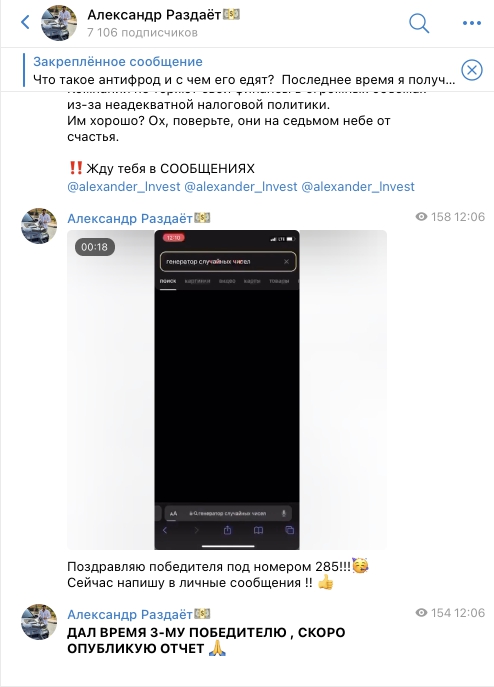Click sender avatar beside the video post
Screen dimensions: 494x687
click(x=39, y=226)
